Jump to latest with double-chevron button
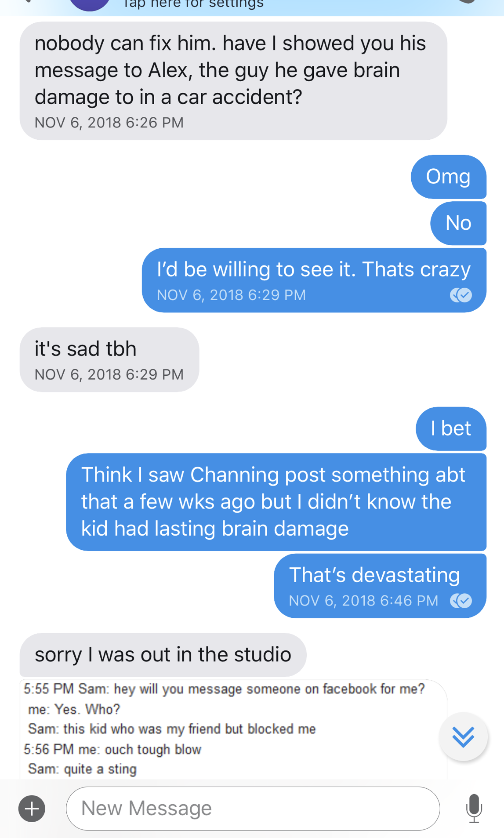This screenshot has width=504, height=838. tap(463, 736)
